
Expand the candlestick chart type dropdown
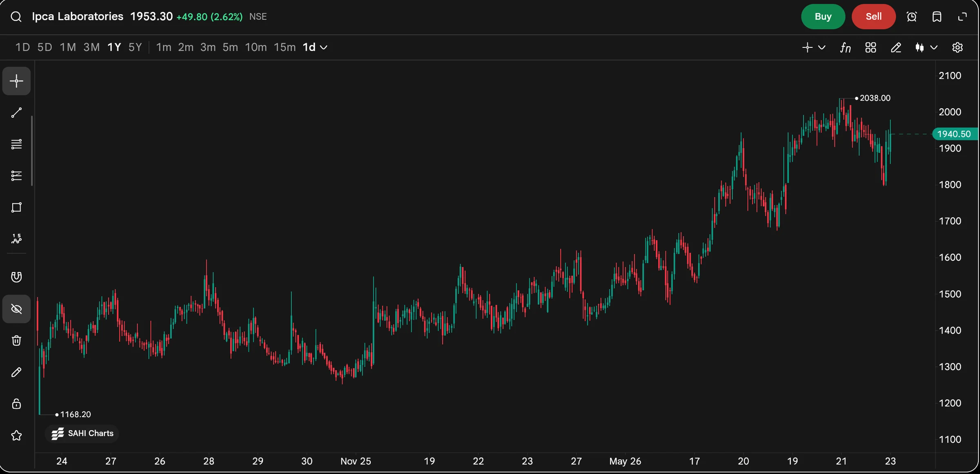click(934, 48)
